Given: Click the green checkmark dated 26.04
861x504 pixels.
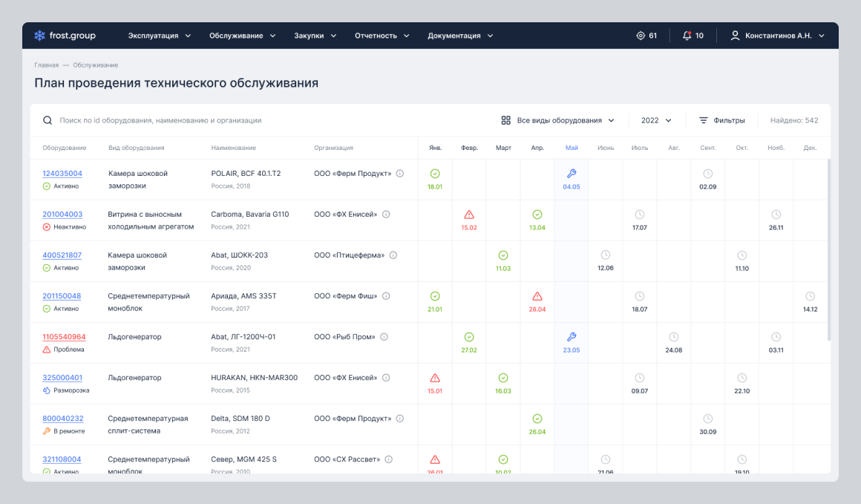Looking at the screenshot, I should pos(537,419).
